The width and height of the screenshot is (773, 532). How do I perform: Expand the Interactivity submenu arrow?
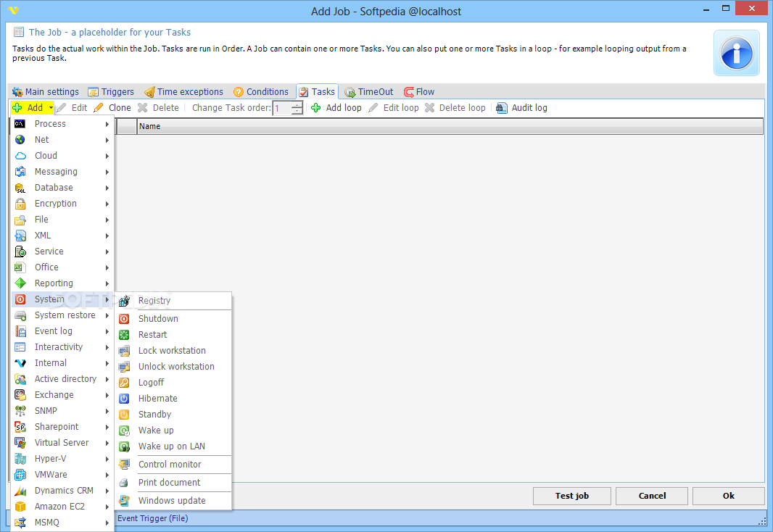coord(107,347)
